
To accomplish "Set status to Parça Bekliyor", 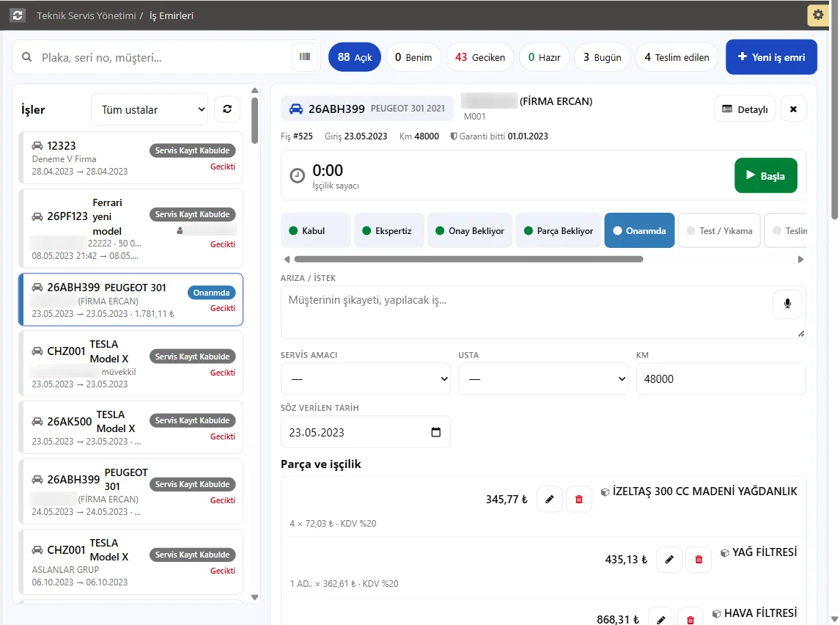I will click(559, 231).
